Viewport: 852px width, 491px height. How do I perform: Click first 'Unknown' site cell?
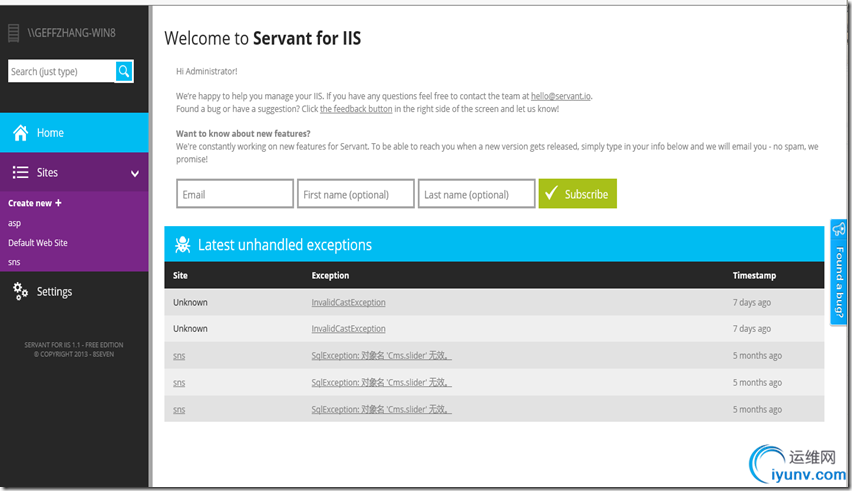(190, 303)
